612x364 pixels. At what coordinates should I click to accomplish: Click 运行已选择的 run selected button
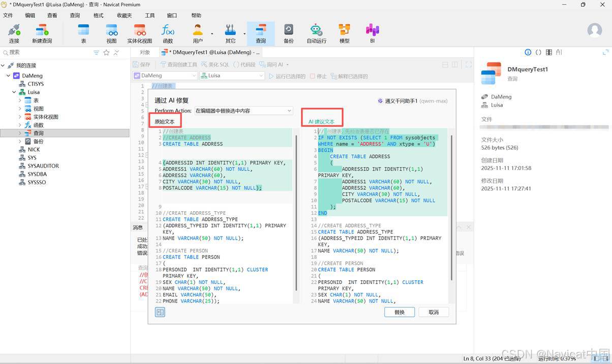coord(287,77)
